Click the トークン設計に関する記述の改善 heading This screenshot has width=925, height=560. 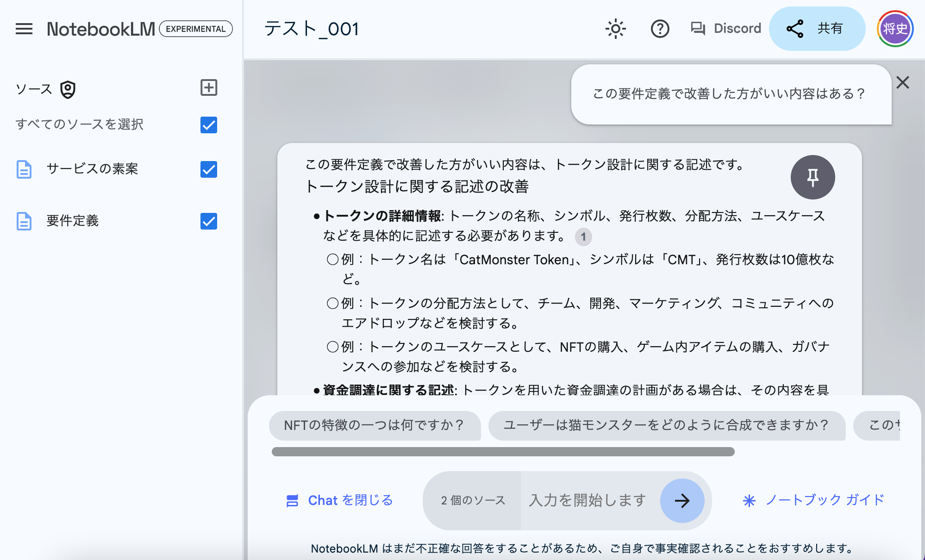[417, 187]
